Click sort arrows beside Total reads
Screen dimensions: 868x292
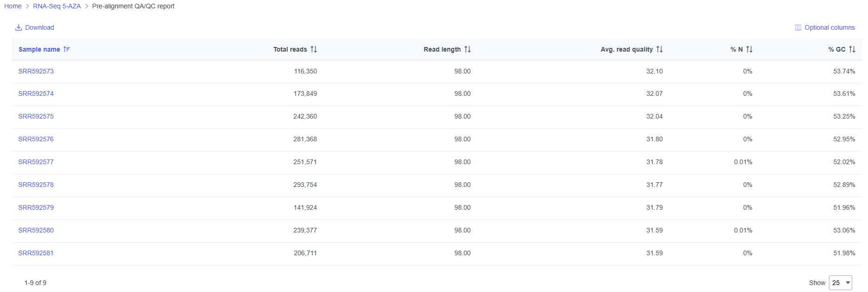[314, 49]
